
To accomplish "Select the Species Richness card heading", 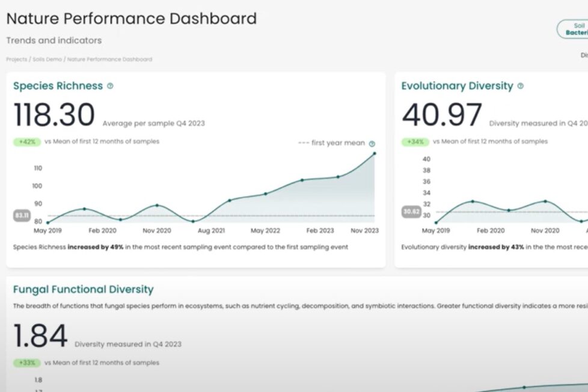I will (58, 86).
